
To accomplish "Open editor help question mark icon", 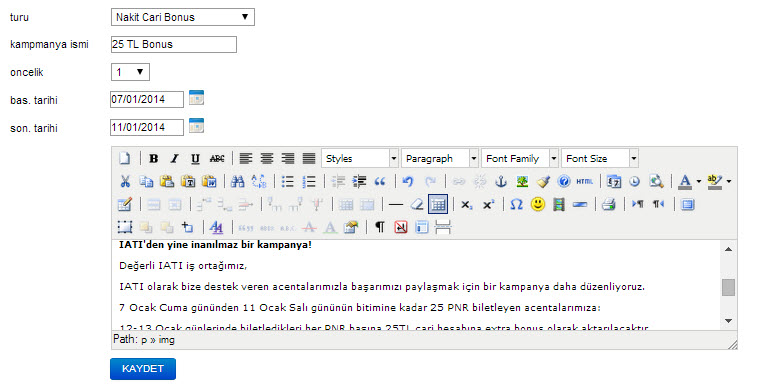I will tap(564, 182).
